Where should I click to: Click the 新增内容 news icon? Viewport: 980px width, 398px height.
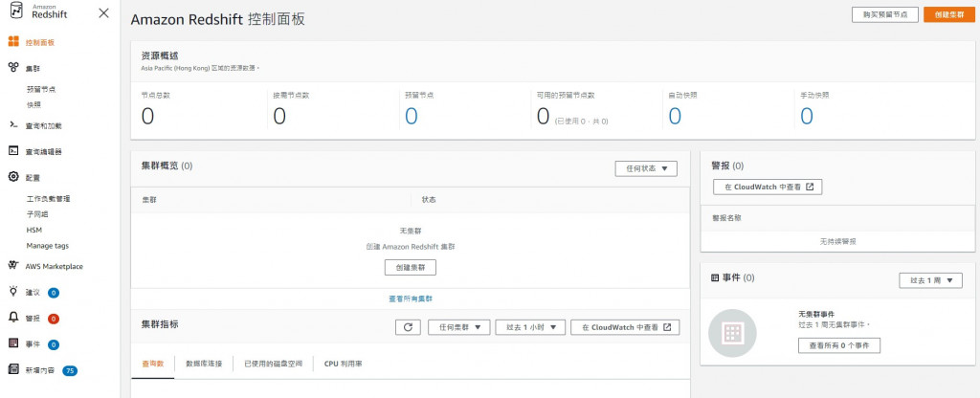pyautogui.click(x=13, y=369)
